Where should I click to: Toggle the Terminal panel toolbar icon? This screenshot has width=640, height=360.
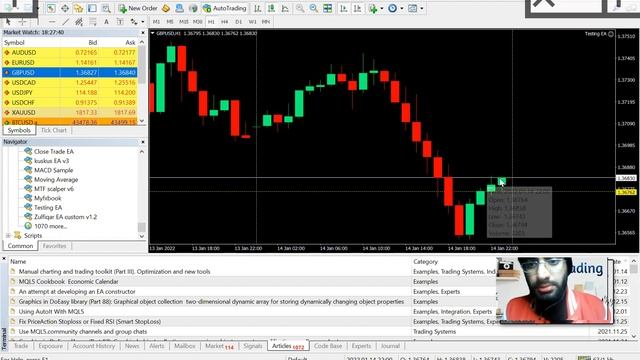92,8
